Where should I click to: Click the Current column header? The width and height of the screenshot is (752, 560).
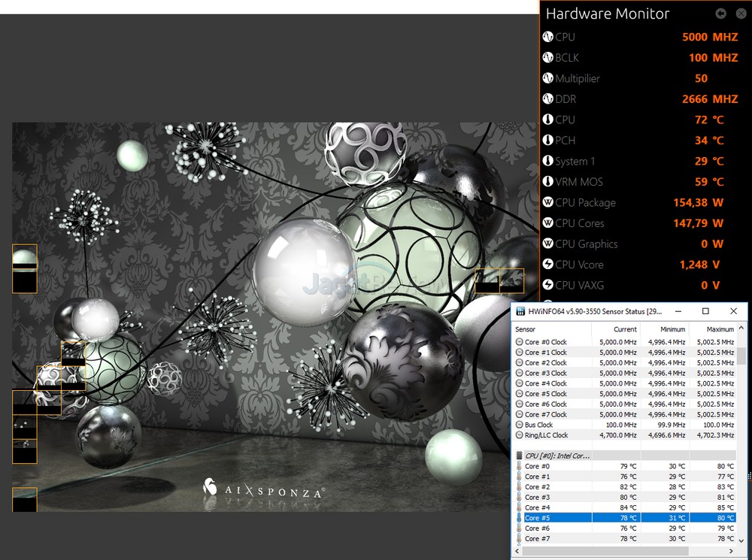point(624,329)
